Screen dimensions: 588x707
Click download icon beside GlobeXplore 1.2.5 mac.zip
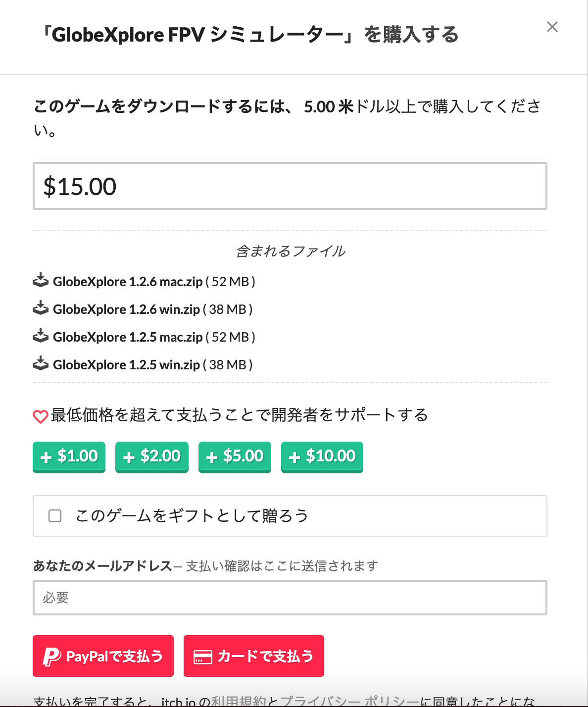[x=41, y=336]
